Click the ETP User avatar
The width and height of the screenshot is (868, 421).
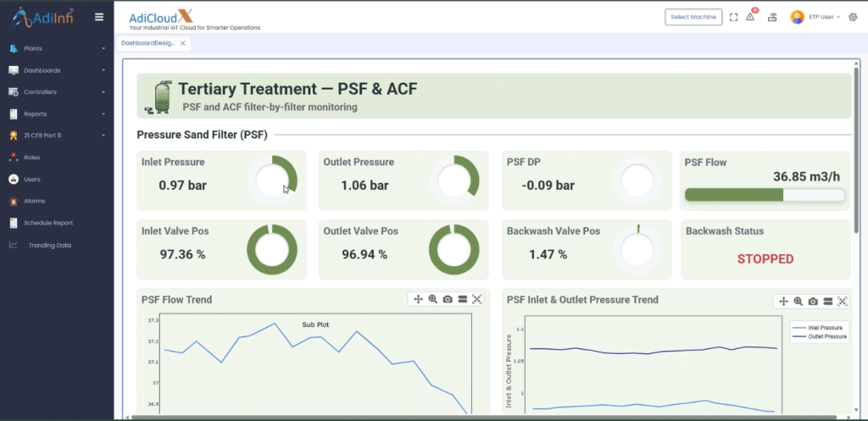[797, 17]
